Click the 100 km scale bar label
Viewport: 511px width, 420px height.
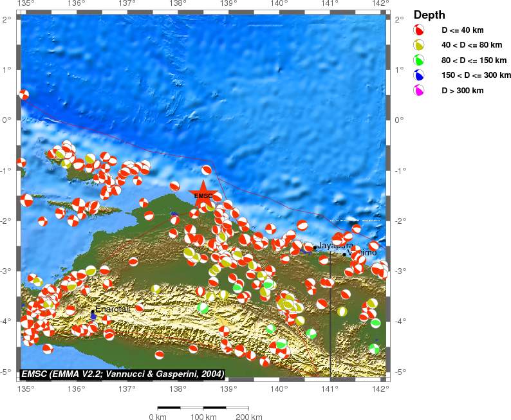pos(203,417)
